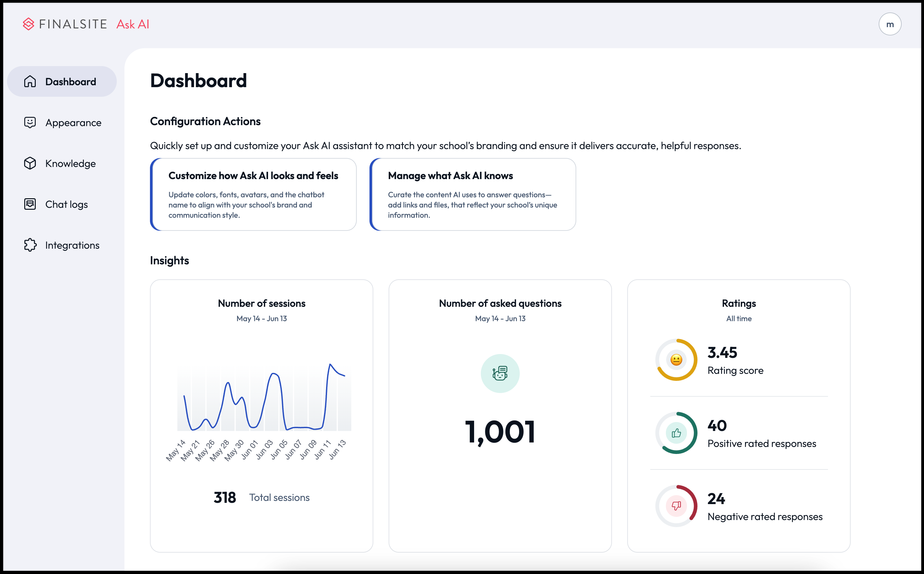The width and height of the screenshot is (924, 574).
Task: Click the 'May 14 - Jun 13' under Number of sessions
Action: (x=261, y=319)
